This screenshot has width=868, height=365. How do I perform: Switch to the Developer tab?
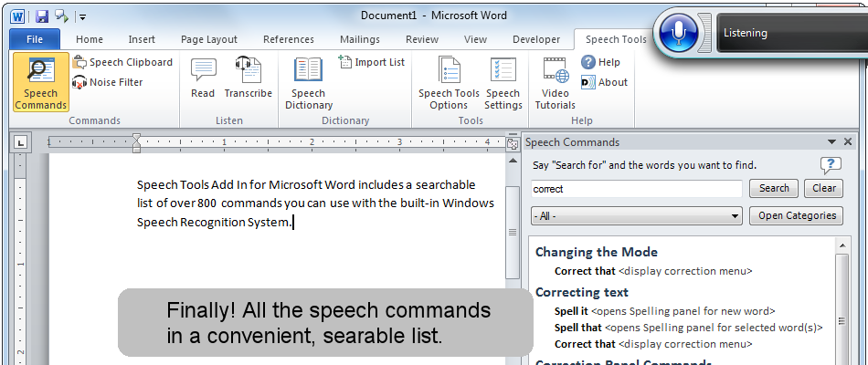pyautogui.click(x=536, y=39)
